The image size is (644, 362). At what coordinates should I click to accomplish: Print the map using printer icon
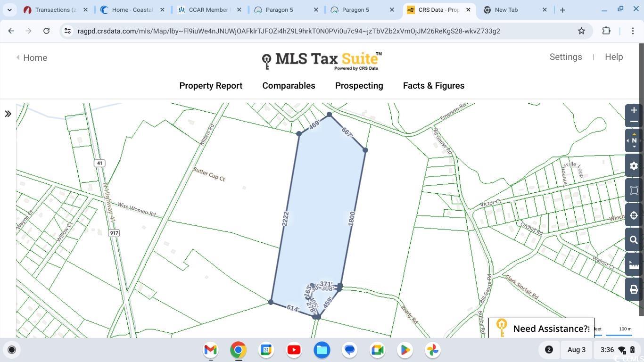click(x=634, y=289)
